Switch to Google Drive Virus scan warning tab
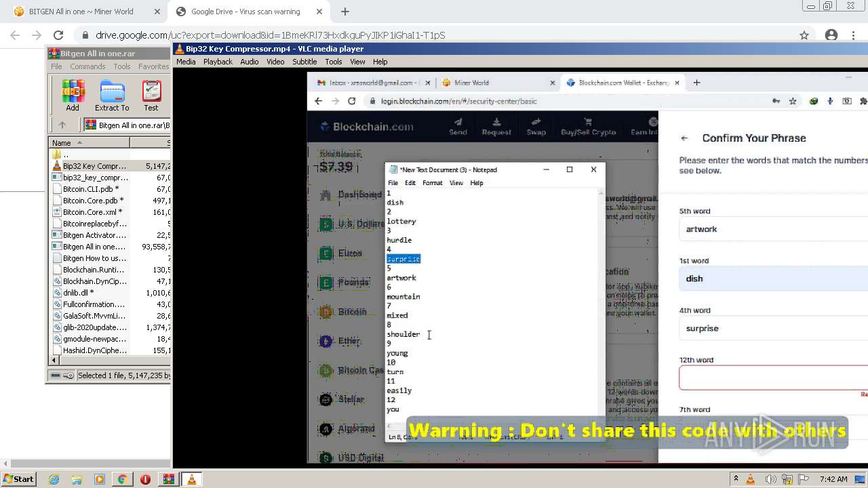This screenshot has height=488, width=868. click(247, 12)
